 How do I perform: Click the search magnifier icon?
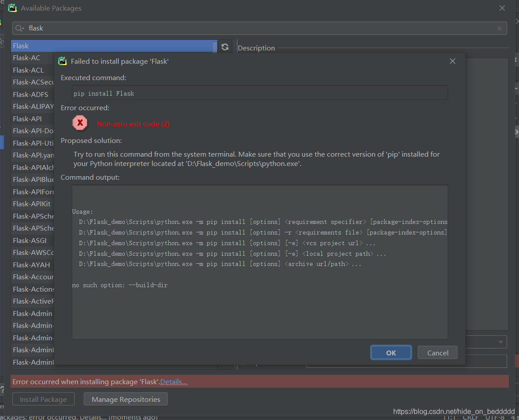pos(19,28)
